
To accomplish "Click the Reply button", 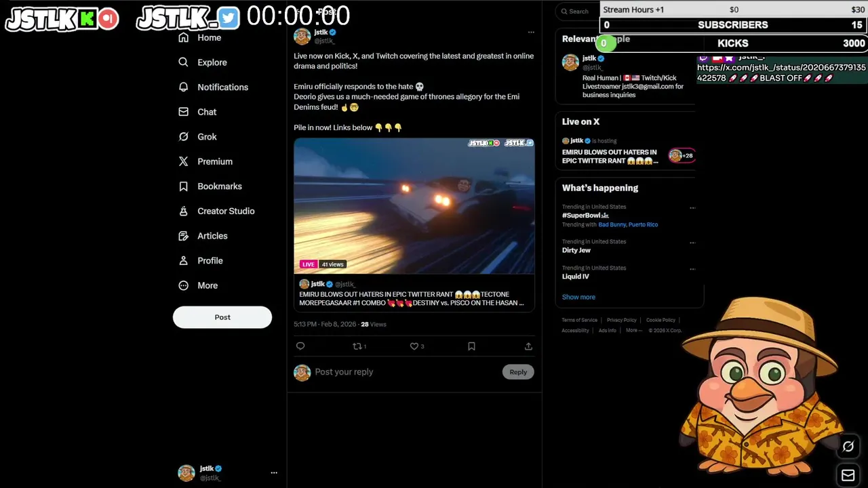I will 518,372.
